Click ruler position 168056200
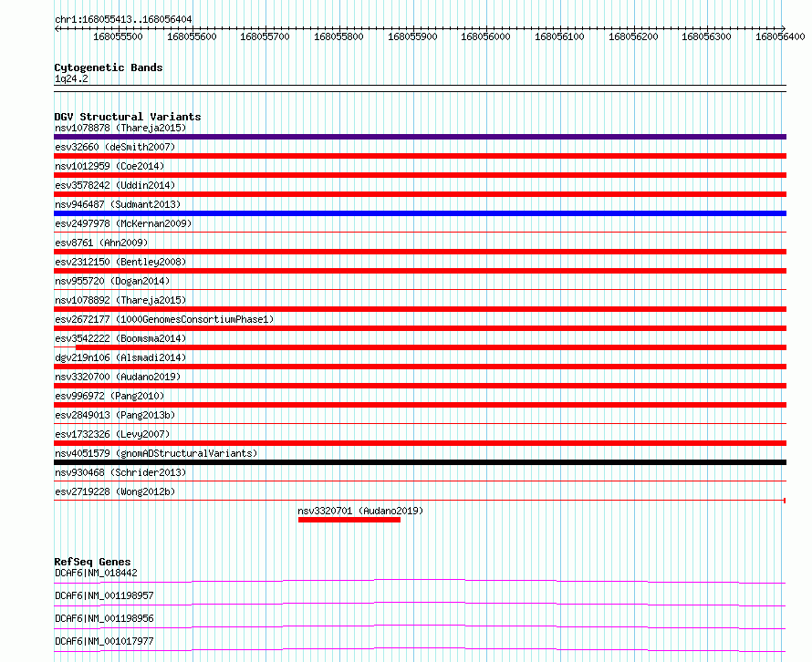Screen dimensions: 812x662 click(x=633, y=36)
